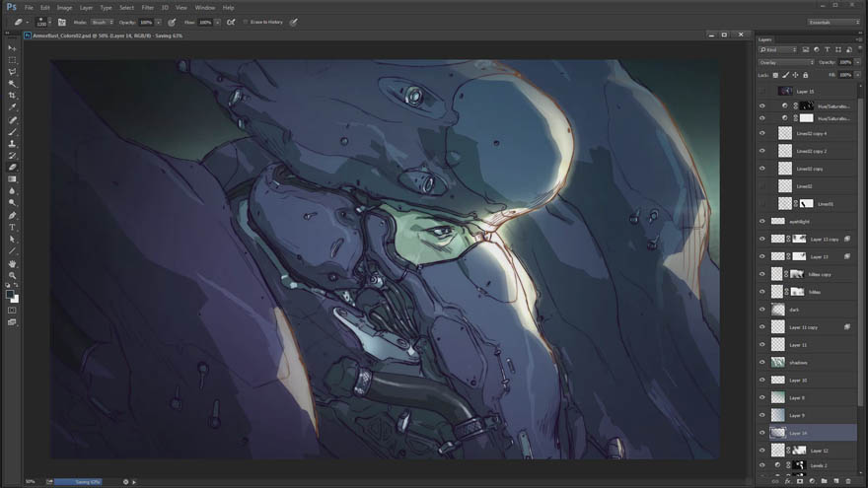Open the Flow slider arrow
The width and height of the screenshot is (868, 488).
click(x=218, y=22)
